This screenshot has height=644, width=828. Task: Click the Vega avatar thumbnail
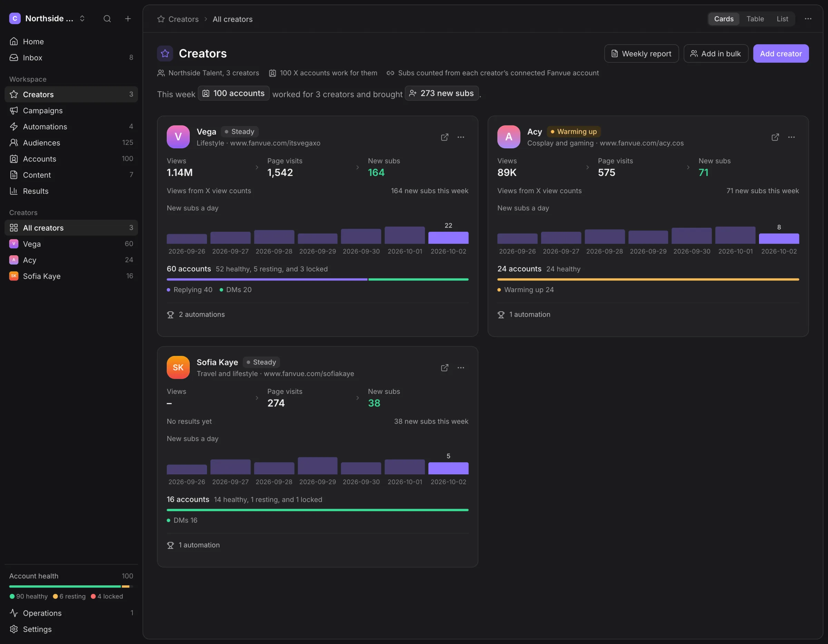pos(178,137)
